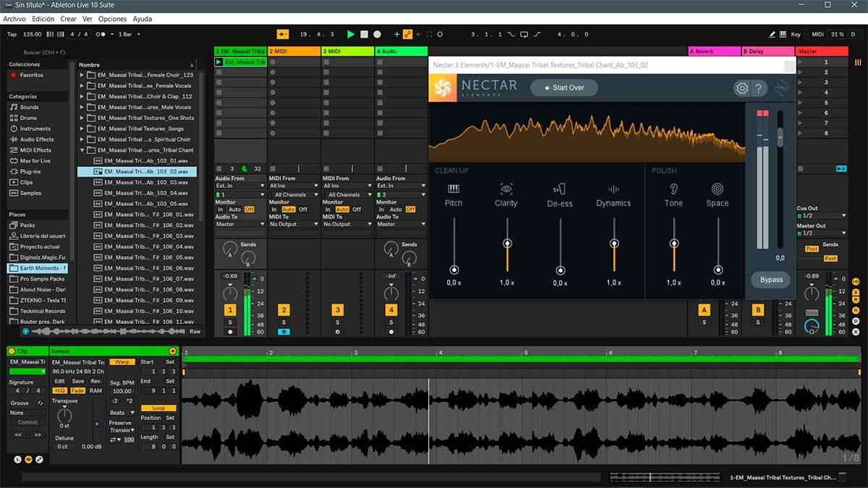Open the Ayuda menu
Image resolution: width=868 pixels, height=488 pixels.
click(142, 19)
